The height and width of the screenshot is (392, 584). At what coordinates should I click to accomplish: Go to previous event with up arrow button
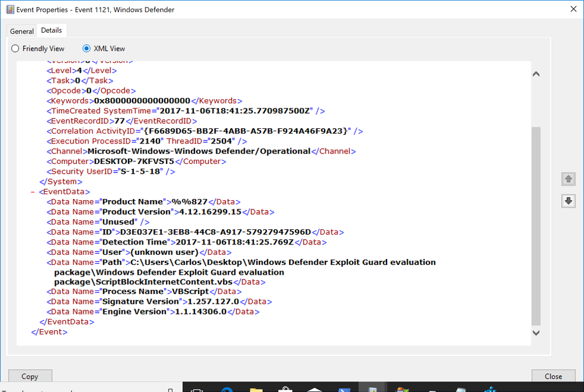tap(568, 179)
